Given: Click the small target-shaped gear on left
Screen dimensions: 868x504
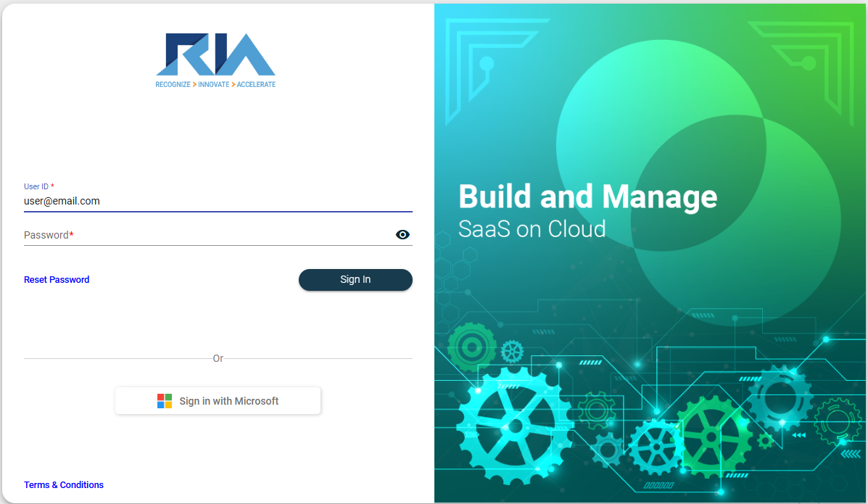Looking at the screenshot, I should click(472, 347).
